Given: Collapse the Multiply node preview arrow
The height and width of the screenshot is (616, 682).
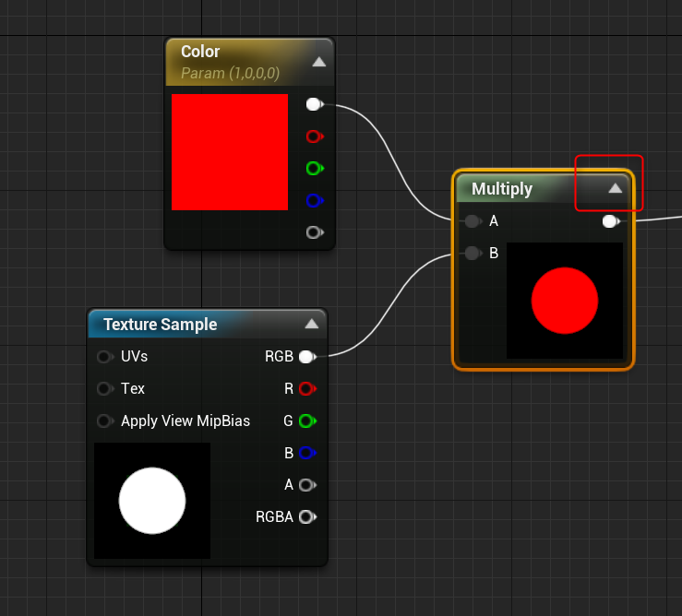Looking at the screenshot, I should pyautogui.click(x=615, y=188).
